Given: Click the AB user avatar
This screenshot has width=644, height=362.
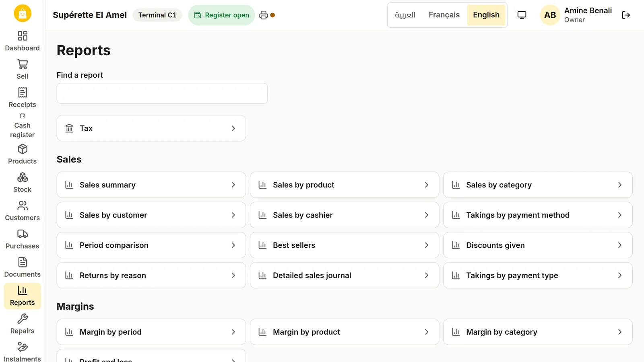Looking at the screenshot, I should pos(550,15).
